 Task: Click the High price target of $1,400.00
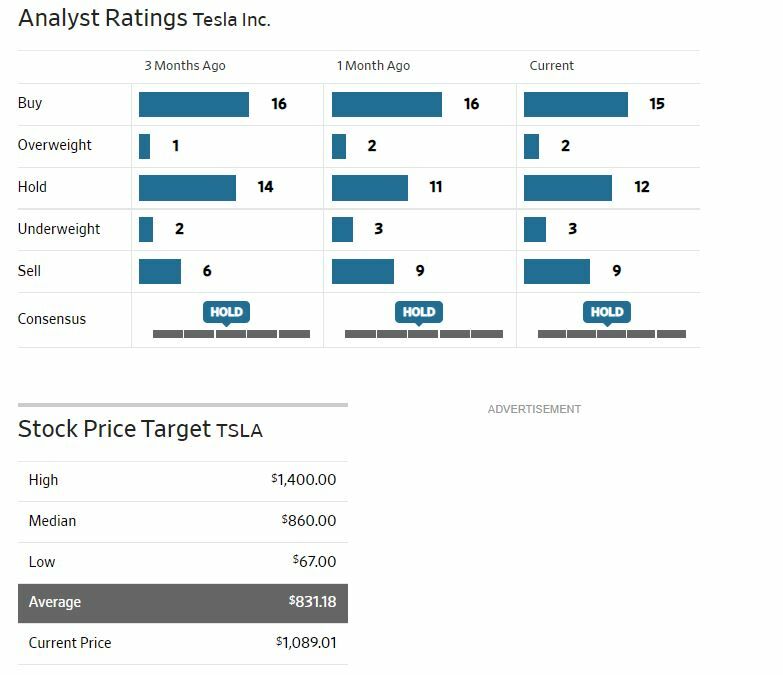coord(304,481)
